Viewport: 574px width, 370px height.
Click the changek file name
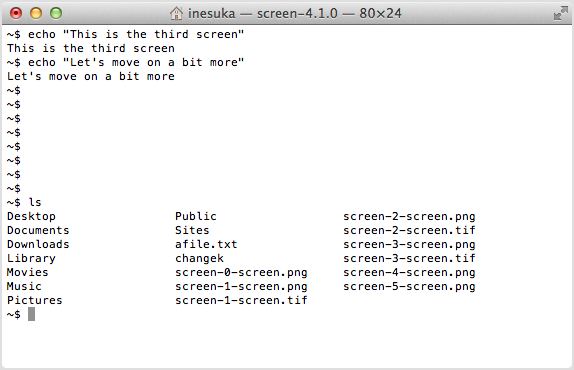point(199,258)
